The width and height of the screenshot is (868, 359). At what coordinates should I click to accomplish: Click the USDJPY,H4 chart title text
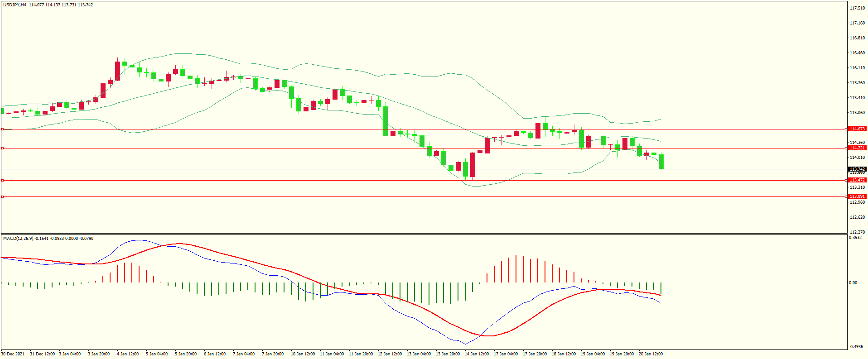(14, 5)
